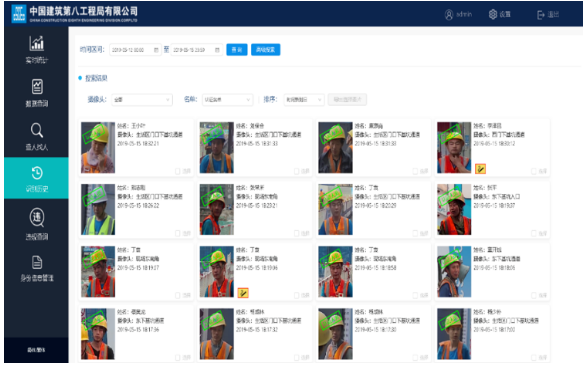Click the calendar icon in start date field
587x368 pixels.
tap(156, 50)
